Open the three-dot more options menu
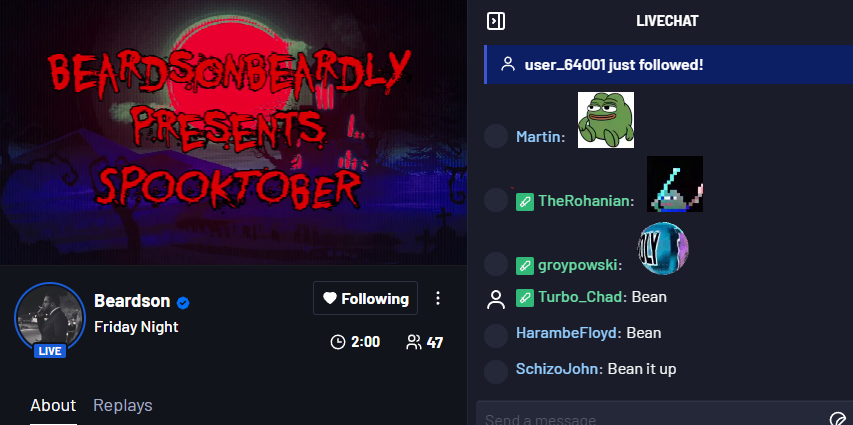 438,298
